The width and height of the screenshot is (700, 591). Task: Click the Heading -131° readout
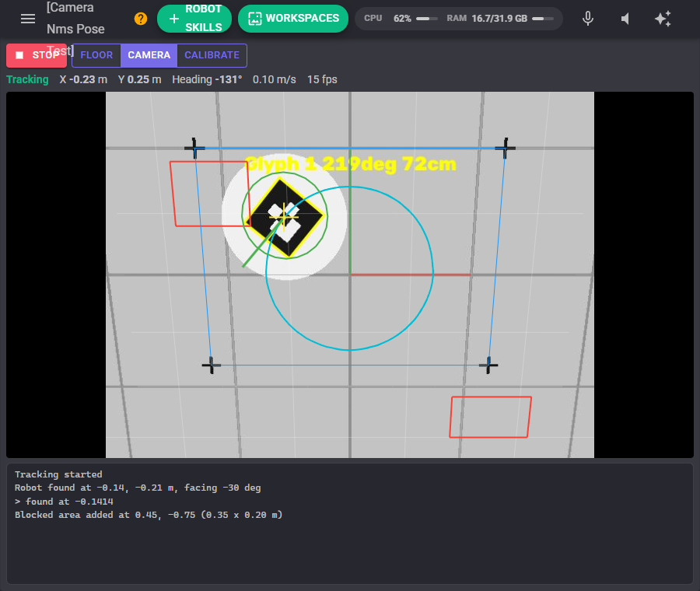coord(207,79)
